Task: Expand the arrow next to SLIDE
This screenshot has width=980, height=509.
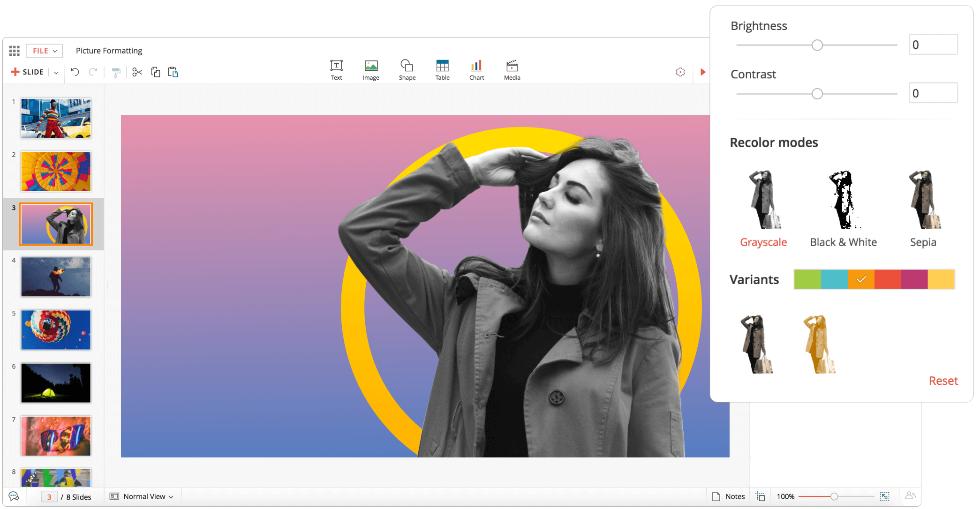Action: tap(56, 73)
